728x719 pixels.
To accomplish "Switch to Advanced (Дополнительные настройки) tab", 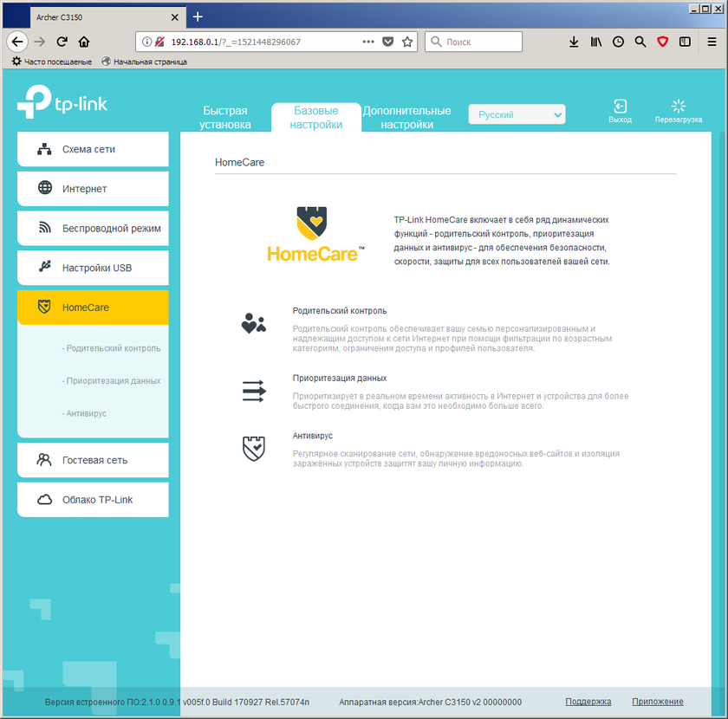I will [x=406, y=118].
